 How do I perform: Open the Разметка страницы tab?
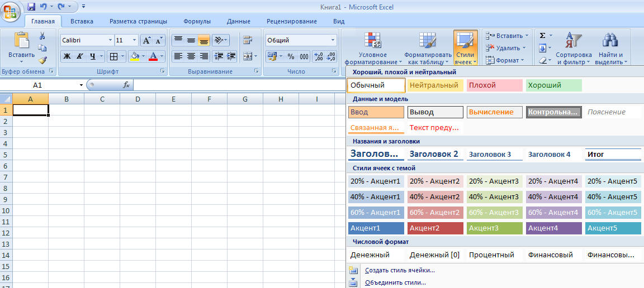tap(138, 21)
